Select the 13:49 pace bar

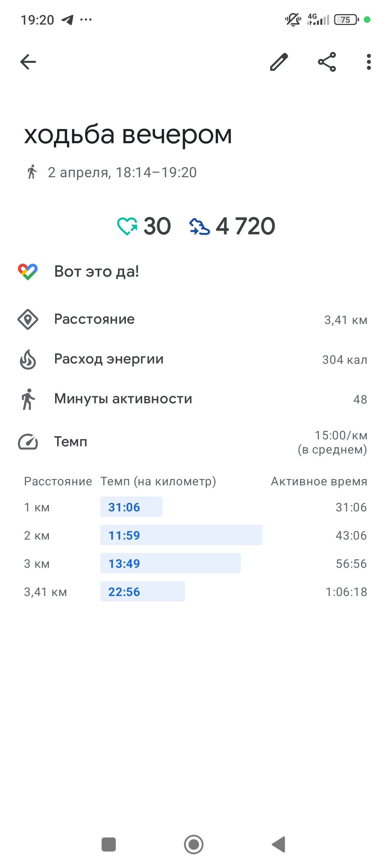(171, 563)
